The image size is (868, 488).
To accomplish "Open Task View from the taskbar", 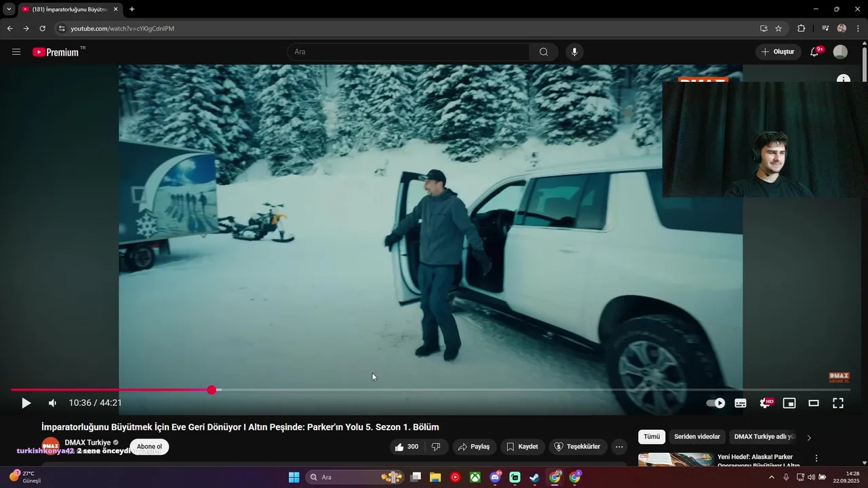I will 416,477.
